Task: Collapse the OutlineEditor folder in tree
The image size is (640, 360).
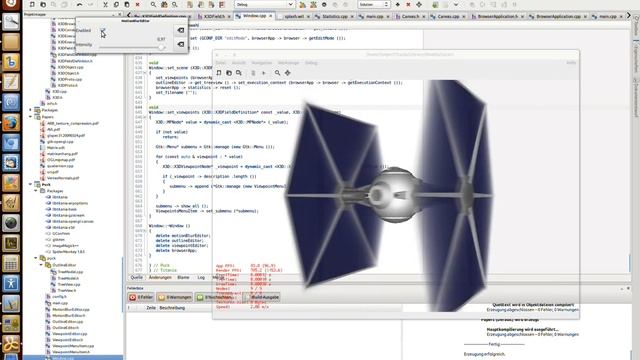Action: (x=41, y=265)
